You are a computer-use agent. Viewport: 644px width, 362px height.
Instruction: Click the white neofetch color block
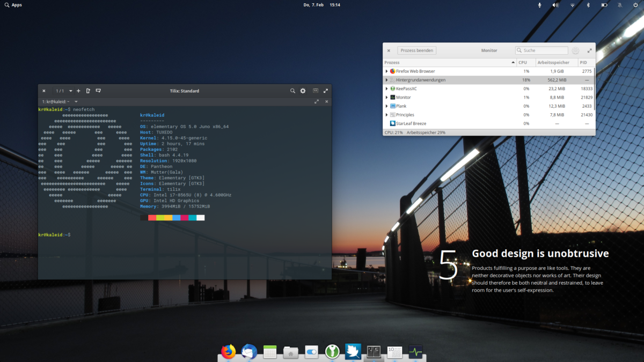[x=200, y=218]
